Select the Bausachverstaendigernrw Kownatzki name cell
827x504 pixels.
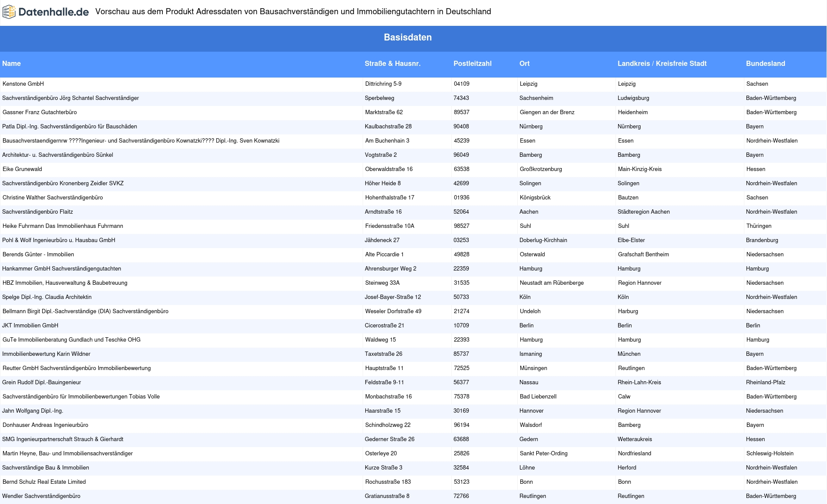click(141, 140)
